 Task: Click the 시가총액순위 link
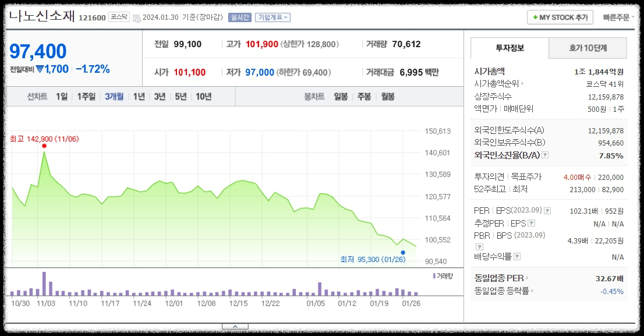click(x=496, y=83)
